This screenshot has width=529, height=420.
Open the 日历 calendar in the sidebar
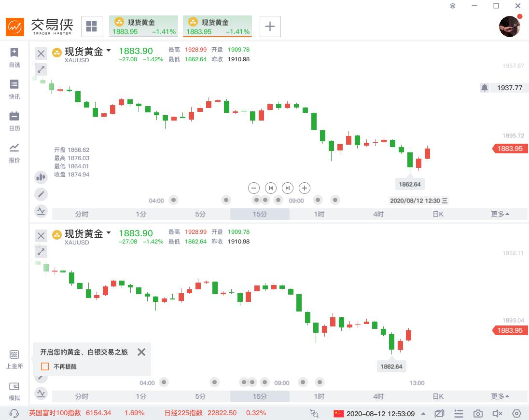click(14, 121)
